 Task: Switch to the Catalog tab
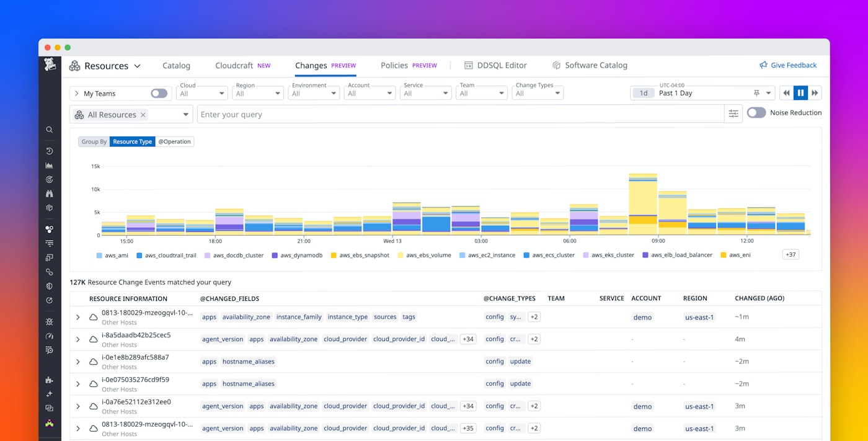176,65
